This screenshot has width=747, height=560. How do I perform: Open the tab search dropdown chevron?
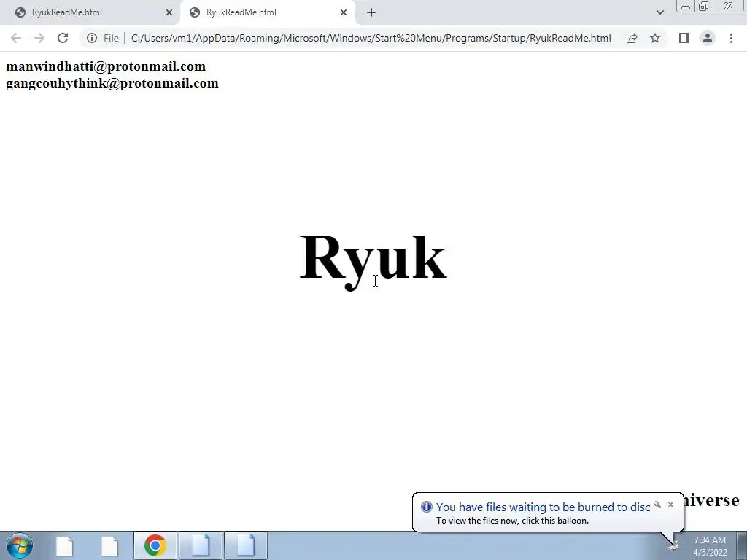659,12
